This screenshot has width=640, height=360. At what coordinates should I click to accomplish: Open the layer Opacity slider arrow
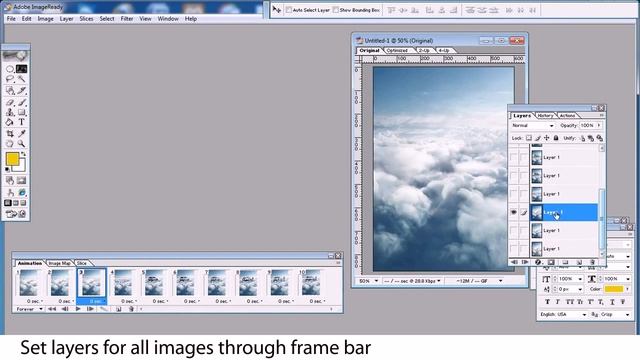pos(599,126)
